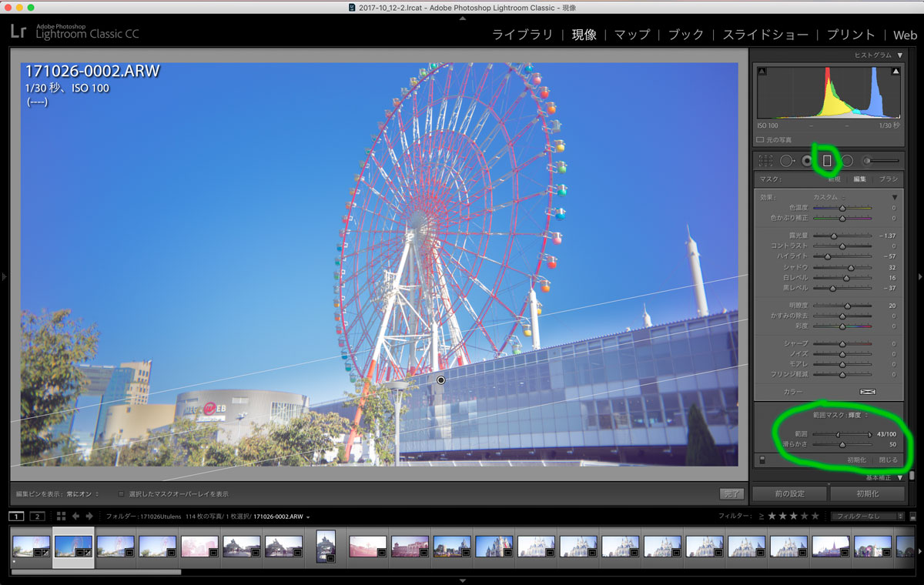Select main window display button 1
This screenshot has height=585, width=924.
17,516
